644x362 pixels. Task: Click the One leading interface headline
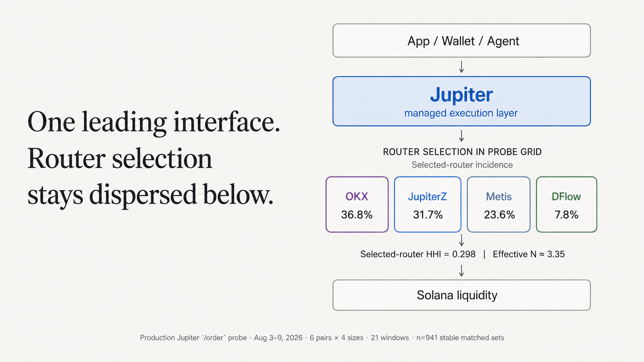pos(154,122)
